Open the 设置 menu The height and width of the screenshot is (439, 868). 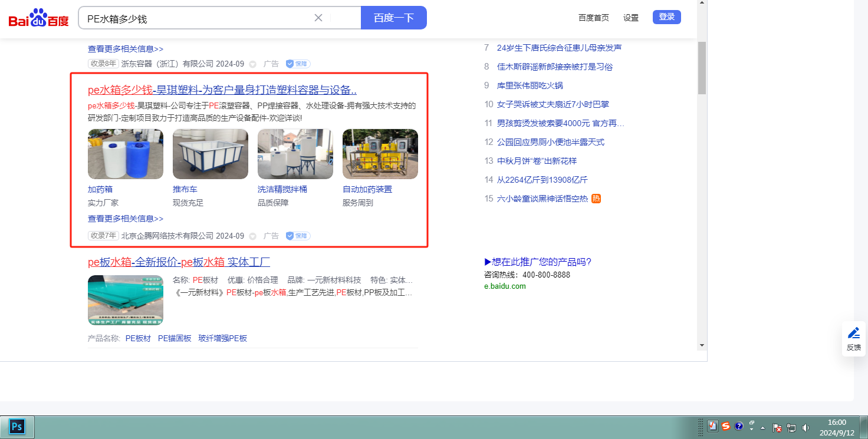click(x=631, y=18)
